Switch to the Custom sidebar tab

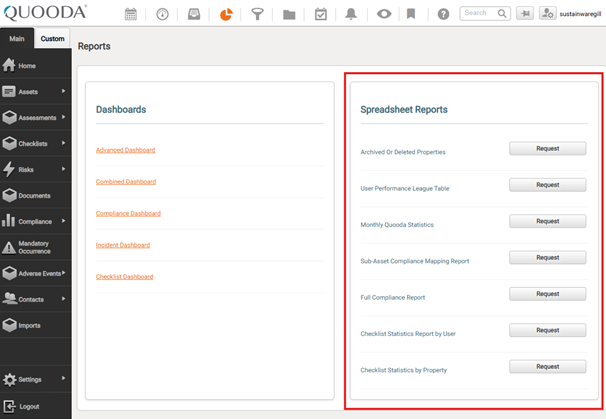pyautogui.click(x=53, y=39)
